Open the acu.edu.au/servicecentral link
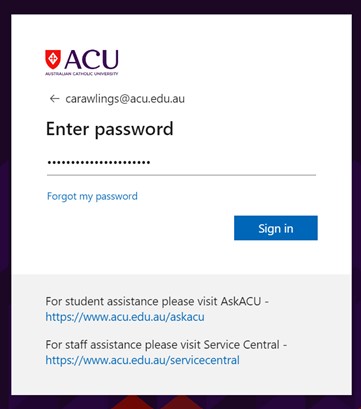 click(143, 360)
